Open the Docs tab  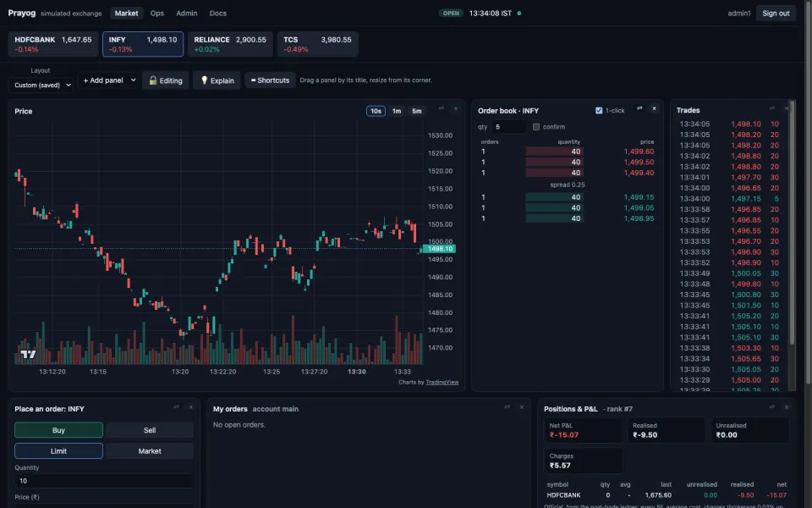(x=218, y=13)
